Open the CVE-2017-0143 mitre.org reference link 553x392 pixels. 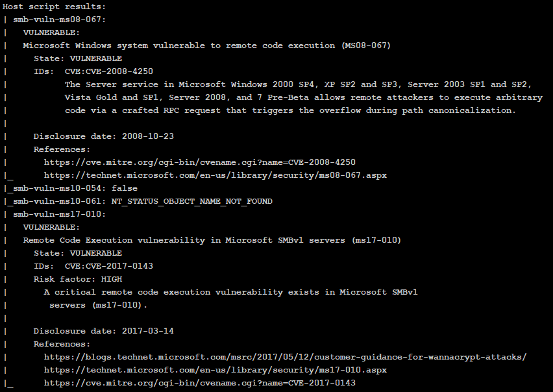[199, 383]
